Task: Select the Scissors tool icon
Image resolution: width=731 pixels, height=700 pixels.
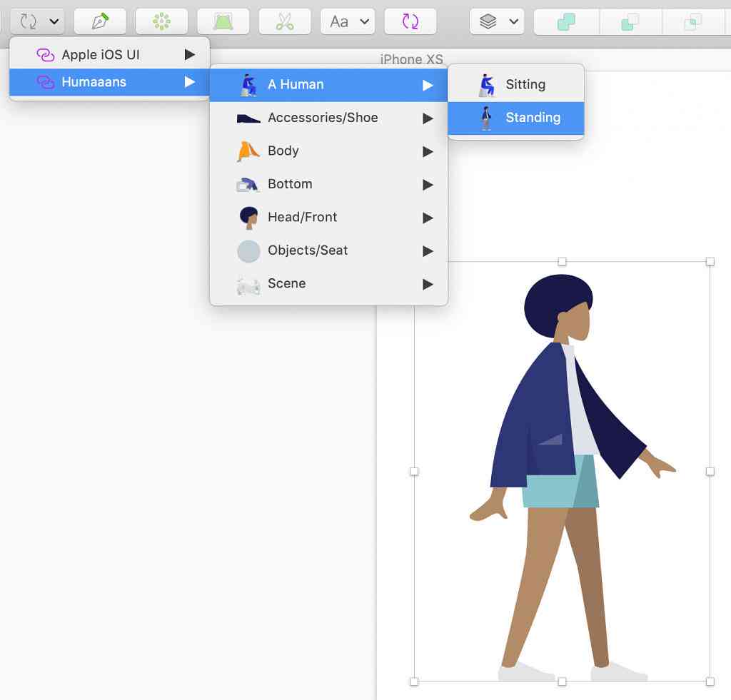Action: pyautogui.click(x=284, y=21)
